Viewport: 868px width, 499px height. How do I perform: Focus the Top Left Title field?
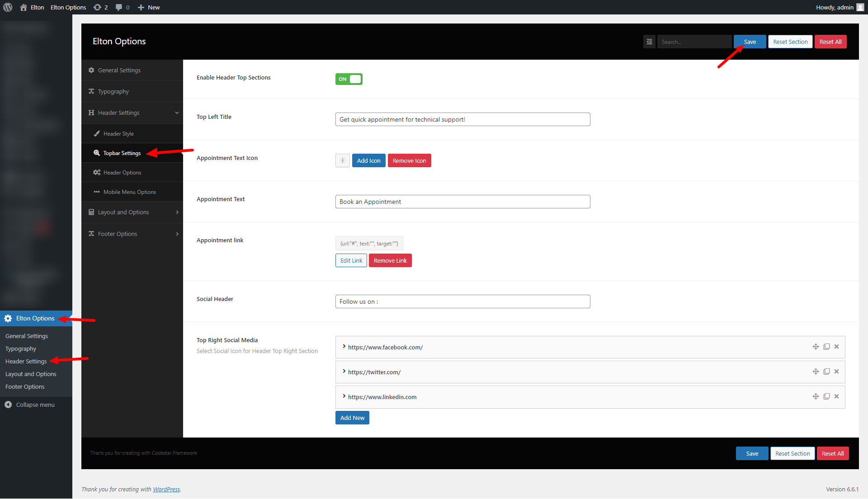(462, 119)
